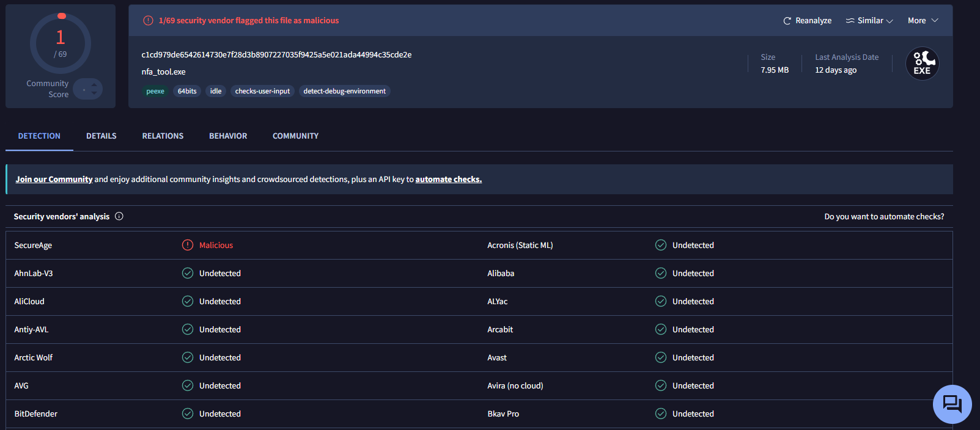Select the detect-debug-environment tag

pyautogui.click(x=345, y=92)
